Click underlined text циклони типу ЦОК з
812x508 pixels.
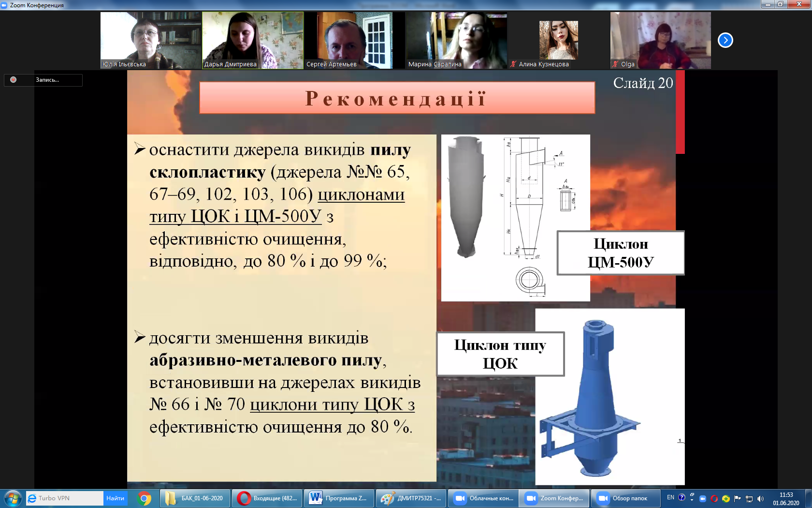click(x=333, y=404)
